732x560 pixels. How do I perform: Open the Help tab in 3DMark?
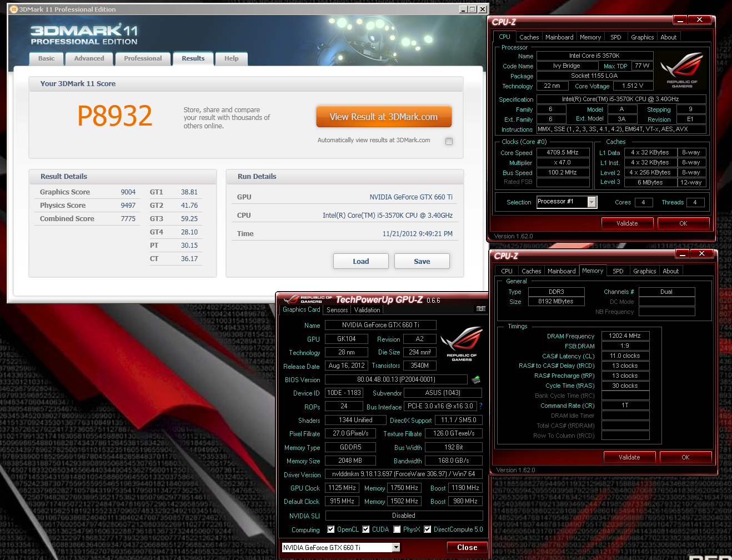coord(232,58)
